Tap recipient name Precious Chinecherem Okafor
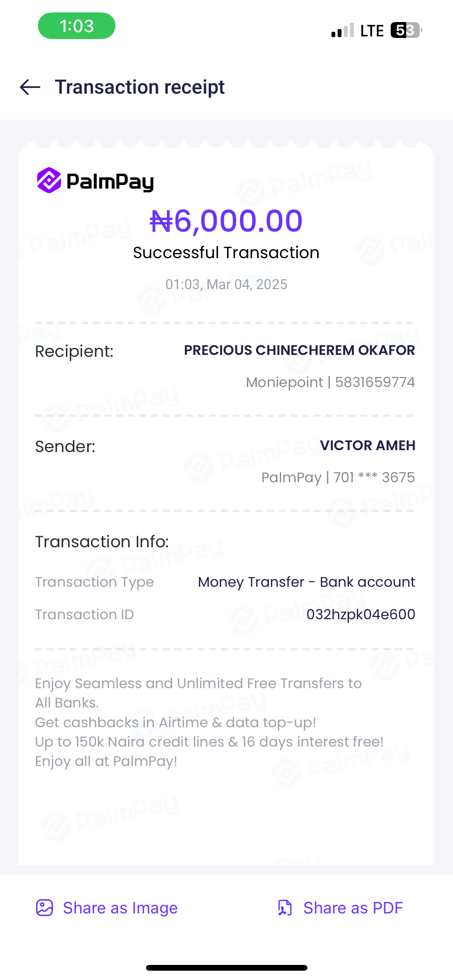Image resolution: width=453 pixels, height=980 pixels. (299, 350)
